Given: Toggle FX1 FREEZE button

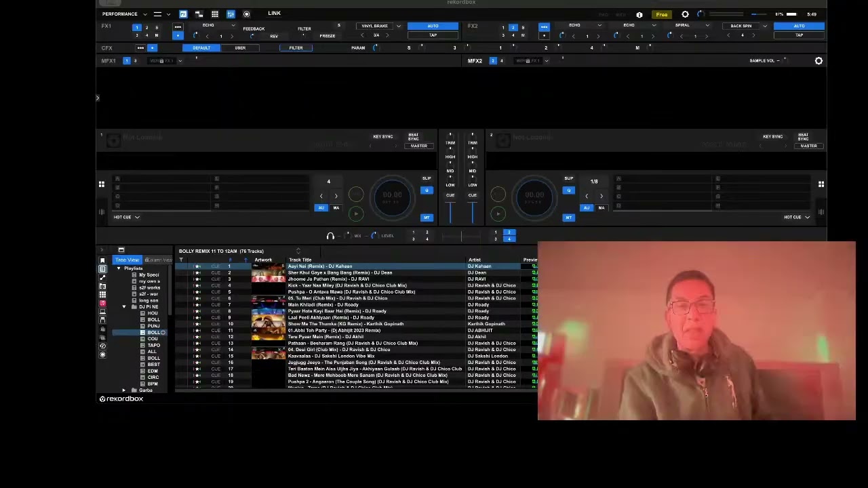Looking at the screenshot, I should point(328,36).
